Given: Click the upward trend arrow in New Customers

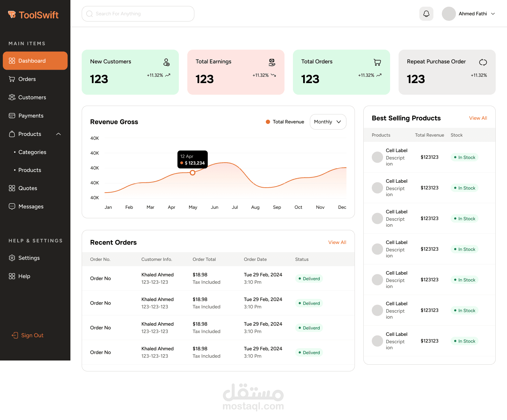Looking at the screenshot, I should tap(168, 75).
